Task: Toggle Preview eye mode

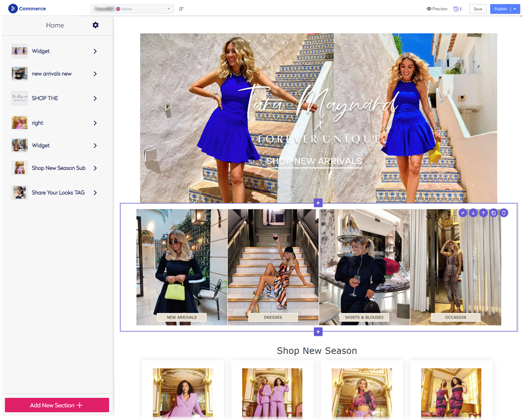Action: tap(437, 9)
